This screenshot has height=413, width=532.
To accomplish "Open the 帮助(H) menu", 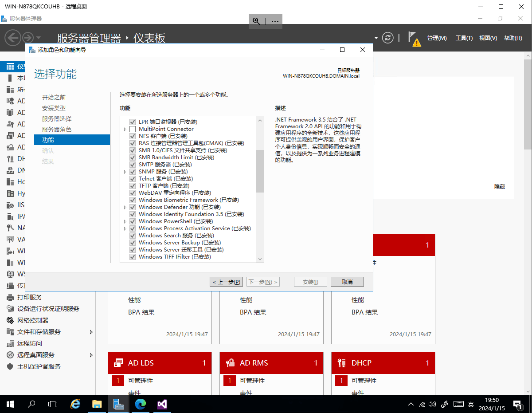I will click(x=513, y=38).
